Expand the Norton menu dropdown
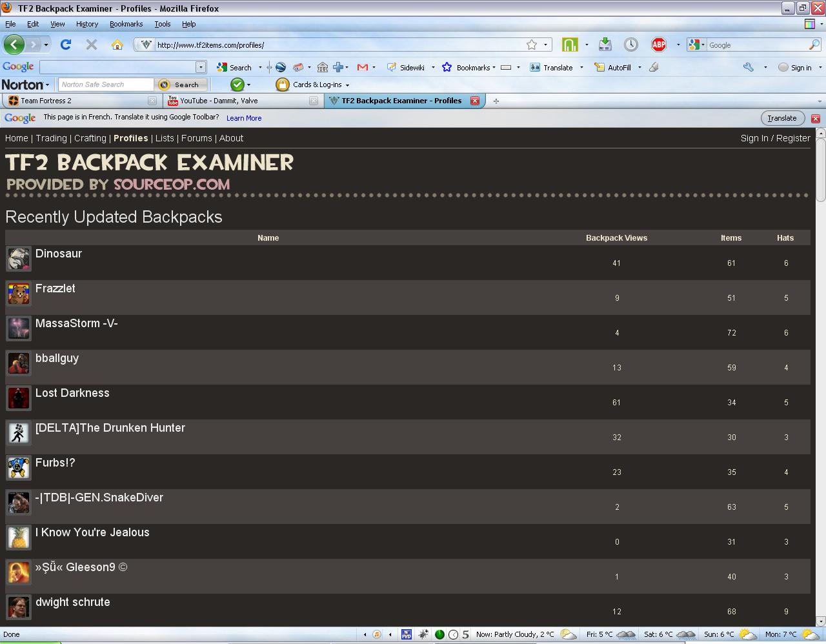 [47, 85]
